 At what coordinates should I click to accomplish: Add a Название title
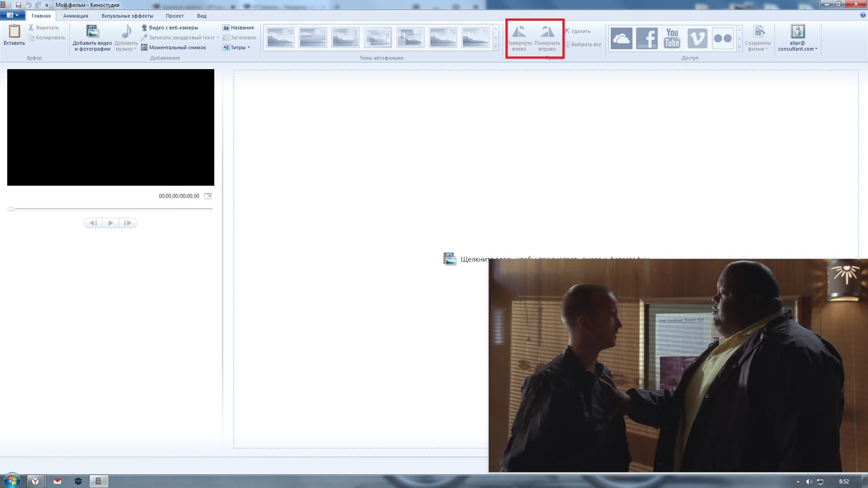tap(238, 28)
